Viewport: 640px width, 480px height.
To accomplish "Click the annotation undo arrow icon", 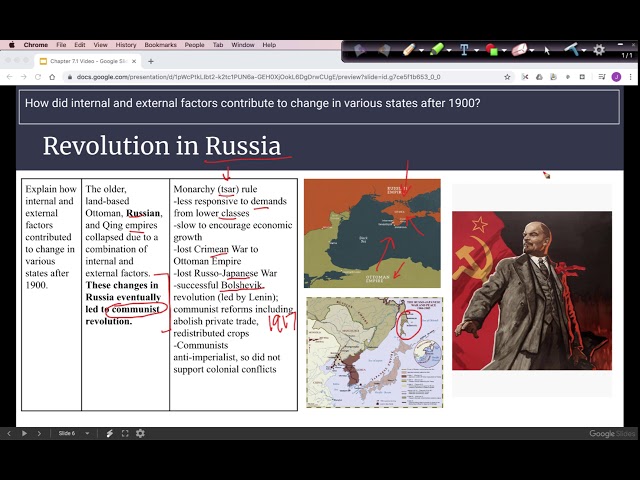I will click(x=359, y=50).
